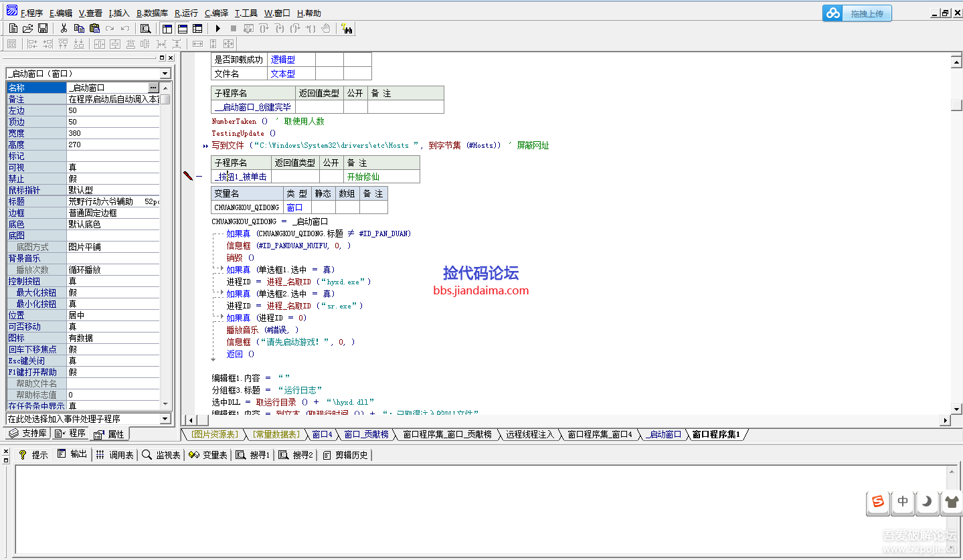
Task: Open the event handler subroutine dropdown
Action: (165, 419)
